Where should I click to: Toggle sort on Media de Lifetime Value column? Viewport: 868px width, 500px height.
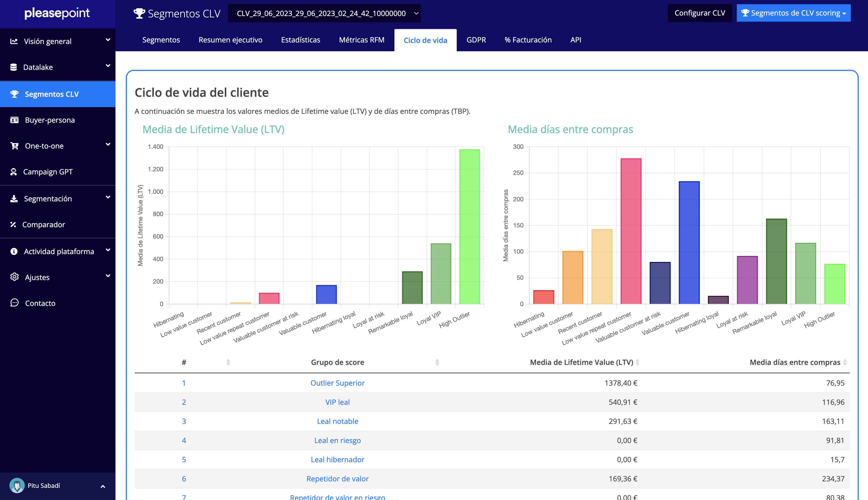pos(637,362)
